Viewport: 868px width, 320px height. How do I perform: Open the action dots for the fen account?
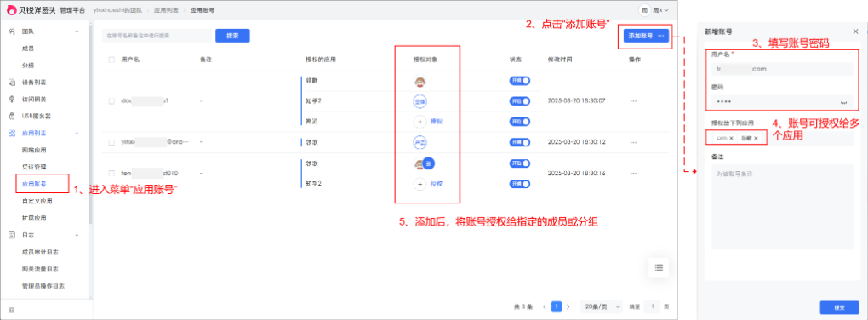click(633, 174)
